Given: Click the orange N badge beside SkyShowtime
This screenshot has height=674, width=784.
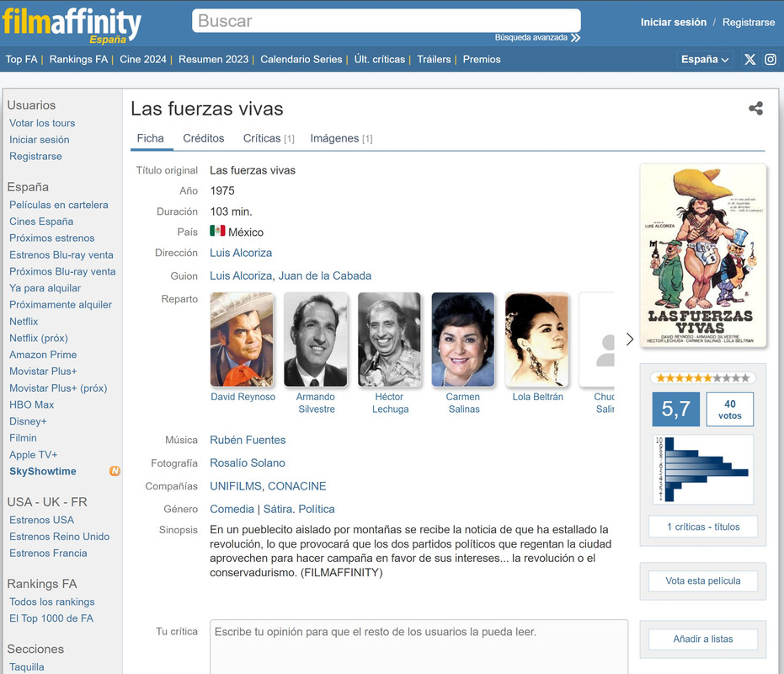Looking at the screenshot, I should pos(115,471).
